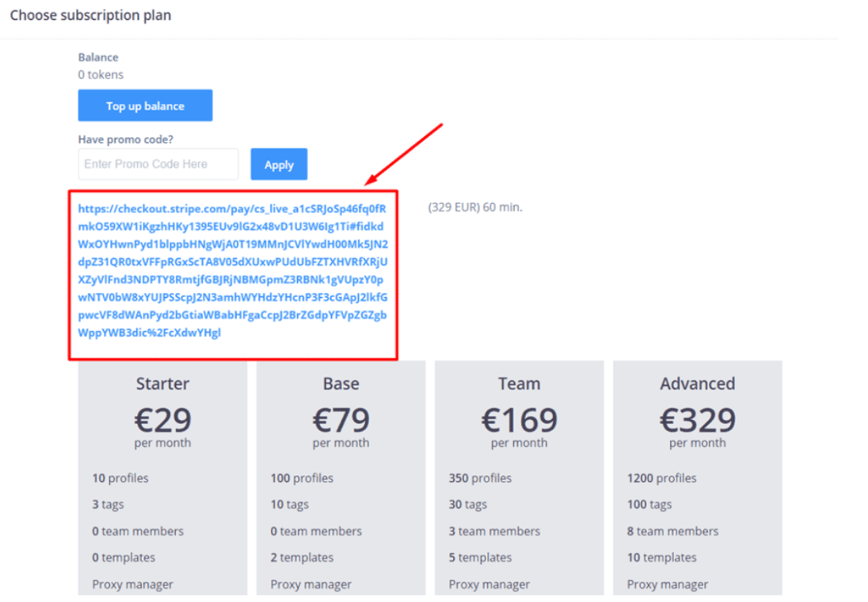
Task: Click the "0 tokens" balance text
Action: pyautogui.click(x=101, y=74)
